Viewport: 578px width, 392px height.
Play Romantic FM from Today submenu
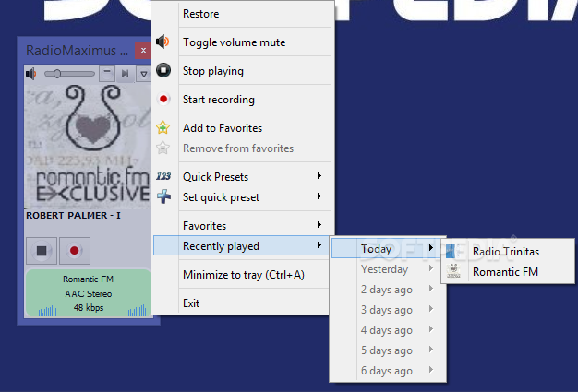[x=508, y=272]
